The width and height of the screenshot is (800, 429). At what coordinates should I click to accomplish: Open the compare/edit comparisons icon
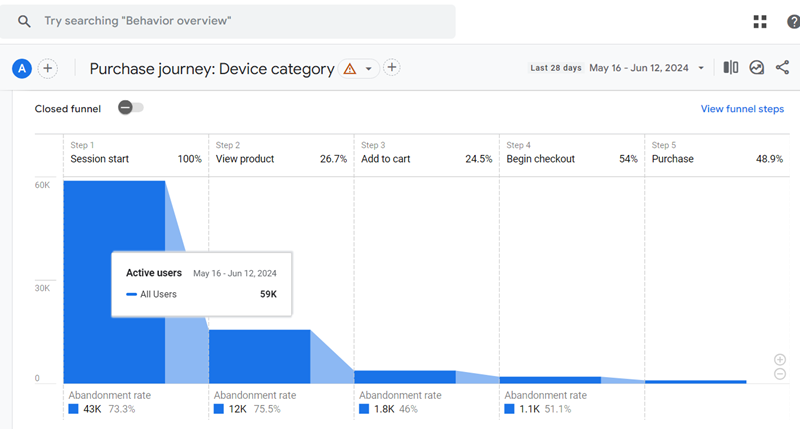731,68
